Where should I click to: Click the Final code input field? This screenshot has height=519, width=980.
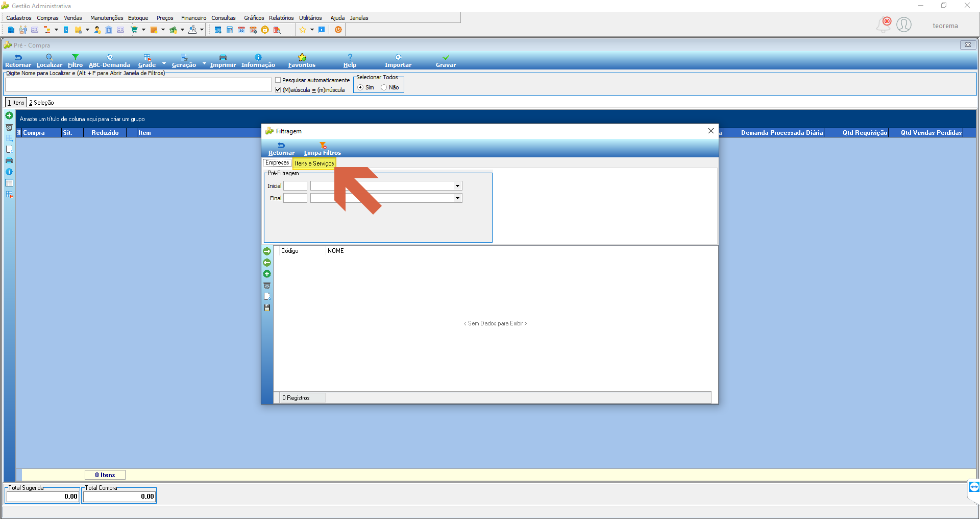click(x=295, y=198)
